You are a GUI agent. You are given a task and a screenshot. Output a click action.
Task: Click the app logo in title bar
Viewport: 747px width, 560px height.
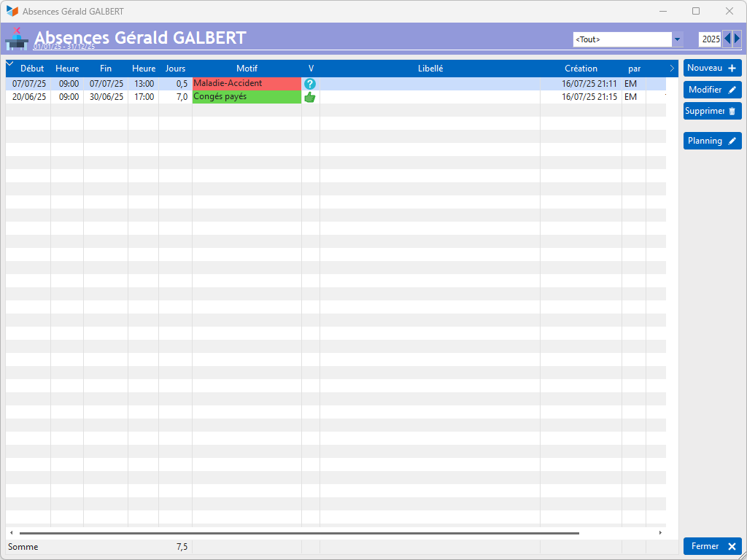click(12, 11)
